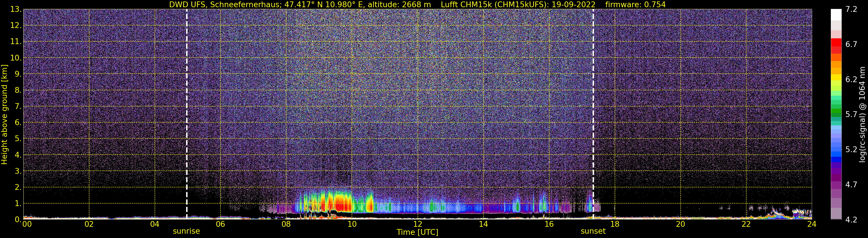The height and width of the screenshot is (238, 868).
Task: Click the colorbar value label '7.2'
Action: coord(851,10)
